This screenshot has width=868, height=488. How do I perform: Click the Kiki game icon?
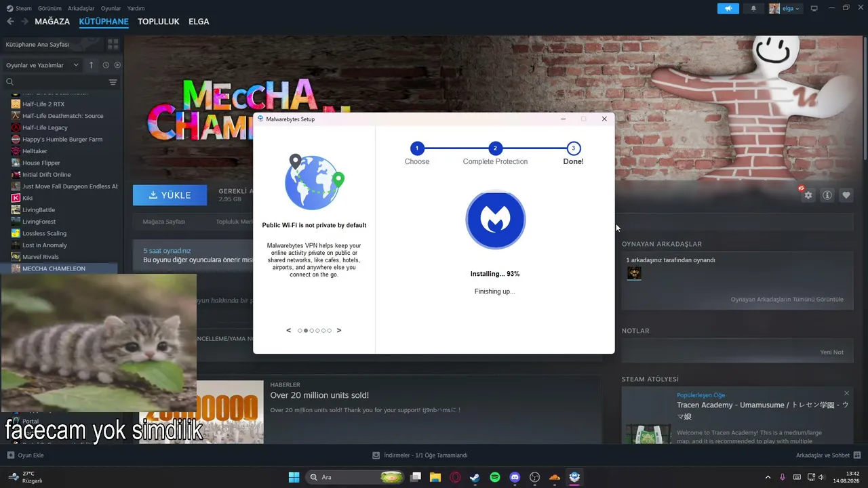(x=16, y=198)
